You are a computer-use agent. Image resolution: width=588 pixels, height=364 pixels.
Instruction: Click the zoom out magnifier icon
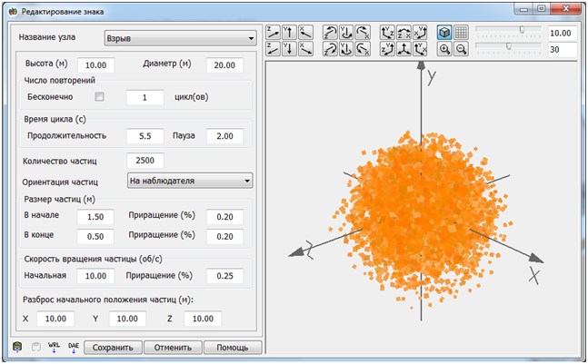[461, 49]
